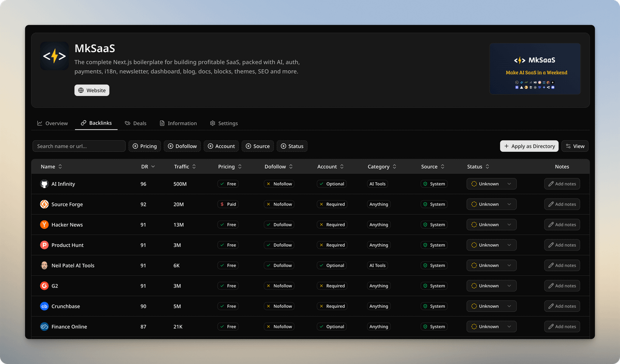Viewport: 620px width, 364px height.
Task: Toggle the Account filter
Action: tap(221, 146)
